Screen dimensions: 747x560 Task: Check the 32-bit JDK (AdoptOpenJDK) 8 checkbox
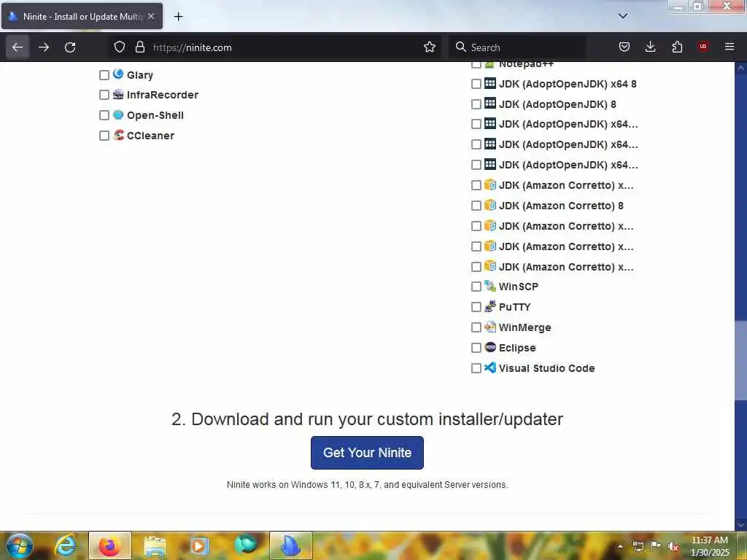(x=476, y=104)
